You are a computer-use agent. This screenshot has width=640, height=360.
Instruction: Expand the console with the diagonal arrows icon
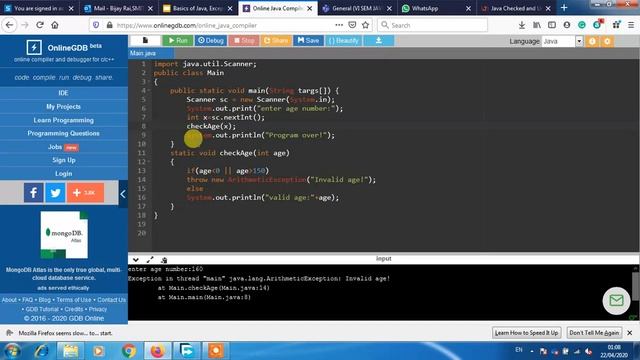(x=150, y=260)
